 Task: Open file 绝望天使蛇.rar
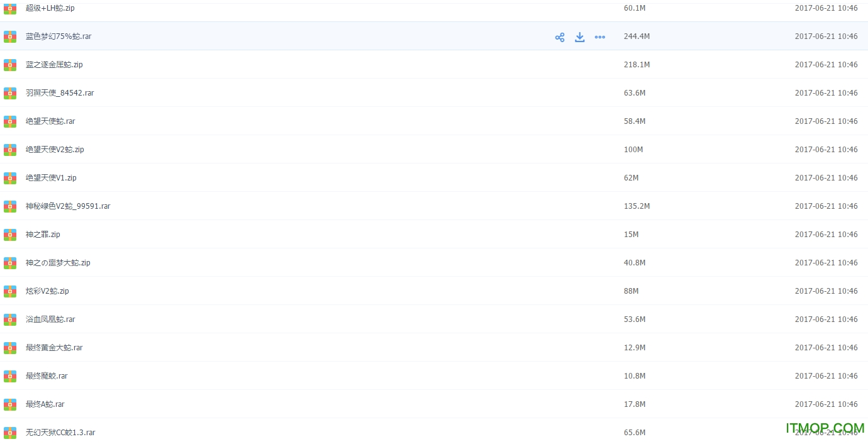50,121
